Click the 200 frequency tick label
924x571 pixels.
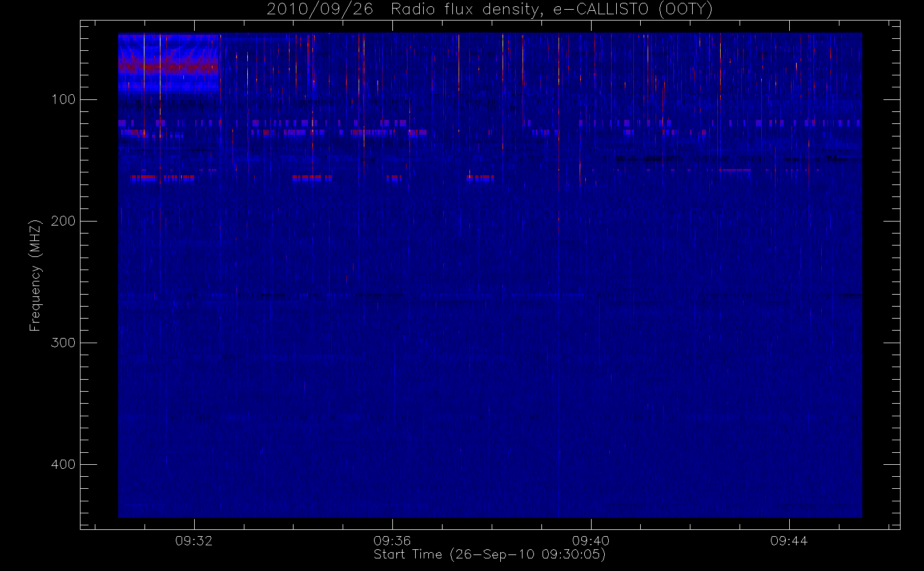63,221
